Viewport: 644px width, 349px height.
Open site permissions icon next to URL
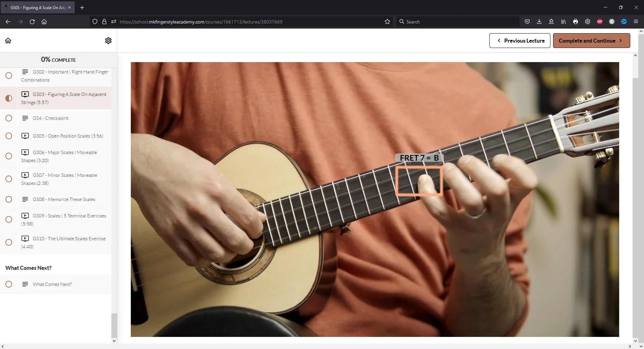[x=114, y=21]
